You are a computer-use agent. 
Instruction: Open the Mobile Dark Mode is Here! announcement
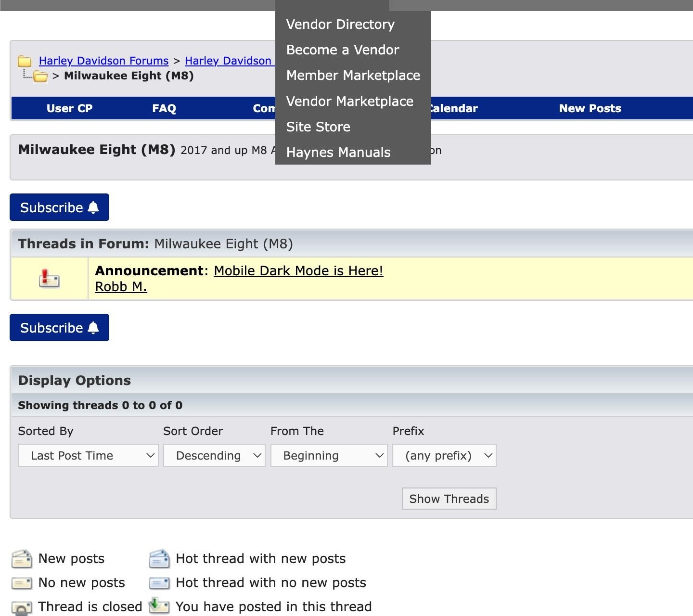[298, 271]
